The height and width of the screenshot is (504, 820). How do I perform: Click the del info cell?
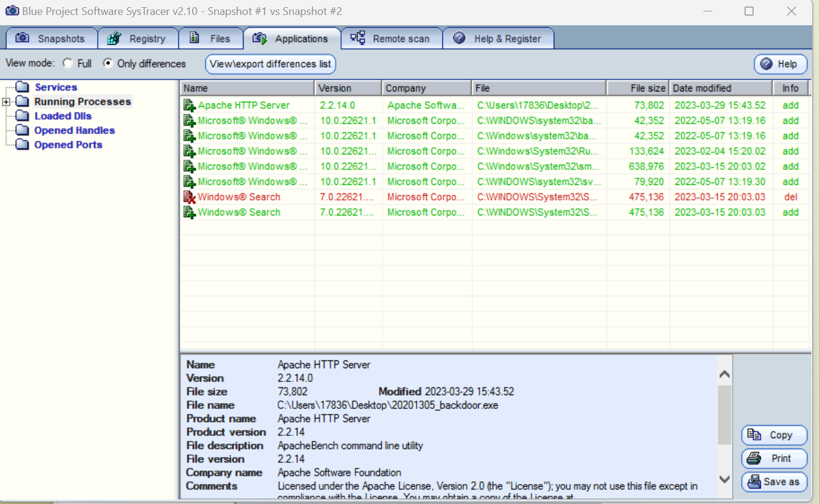(x=790, y=197)
